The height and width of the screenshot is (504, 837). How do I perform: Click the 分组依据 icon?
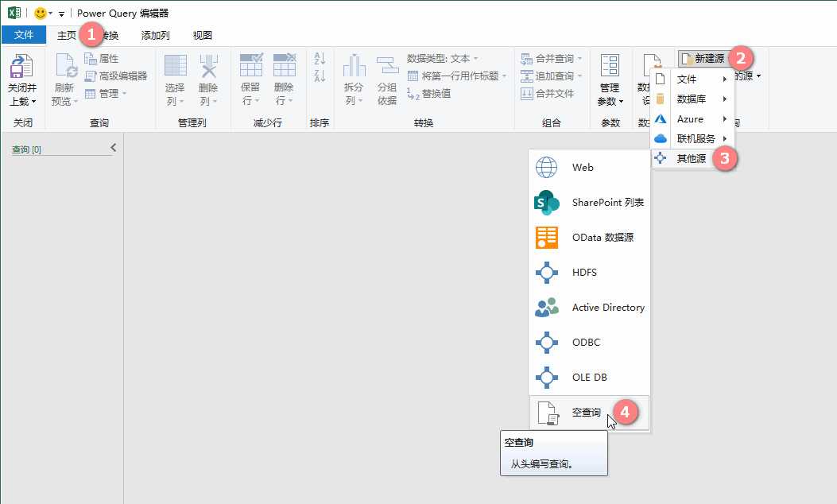388,66
